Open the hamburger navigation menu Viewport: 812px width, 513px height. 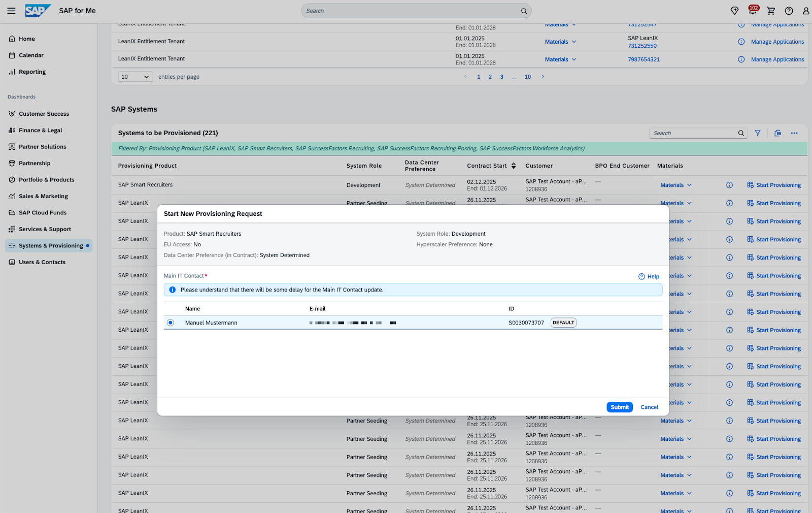tap(11, 11)
